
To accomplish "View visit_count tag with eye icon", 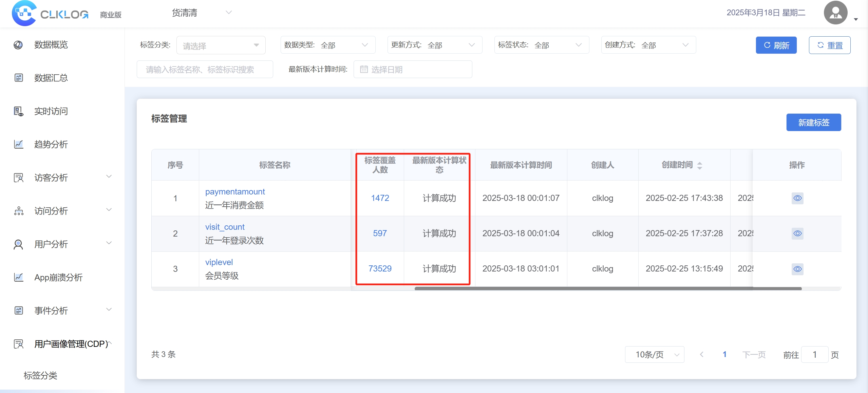I will click(797, 233).
